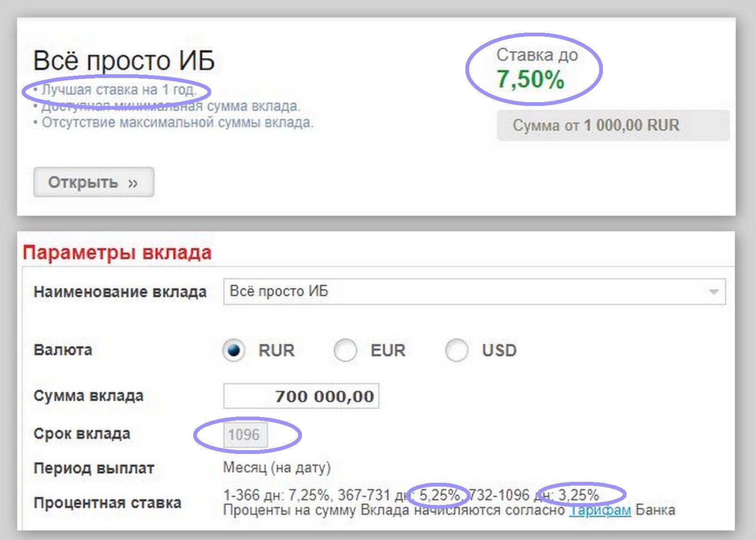
Task: Click the 3,25% rate for 732-1096 days
Action: [x=579, y=495]
